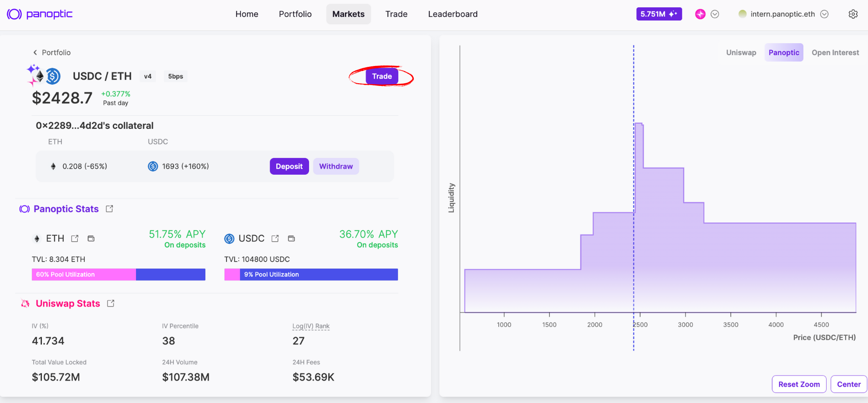
Task: Click the purple Trade button
Action: click(382, 76)
